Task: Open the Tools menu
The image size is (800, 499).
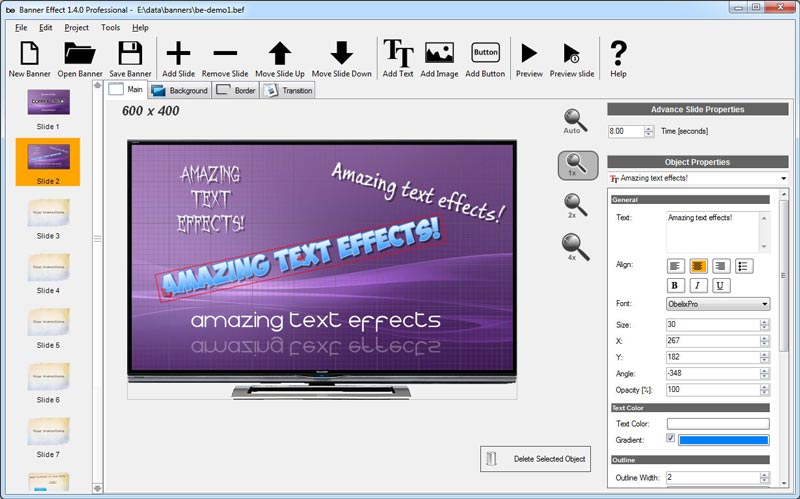Action: click(110, 28)
